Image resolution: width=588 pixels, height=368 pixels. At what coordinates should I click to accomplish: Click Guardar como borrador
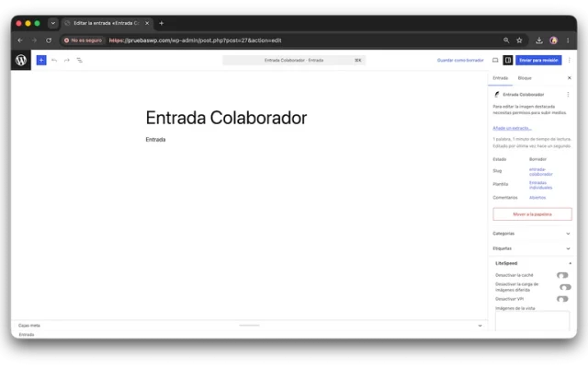tap(460, 60)
